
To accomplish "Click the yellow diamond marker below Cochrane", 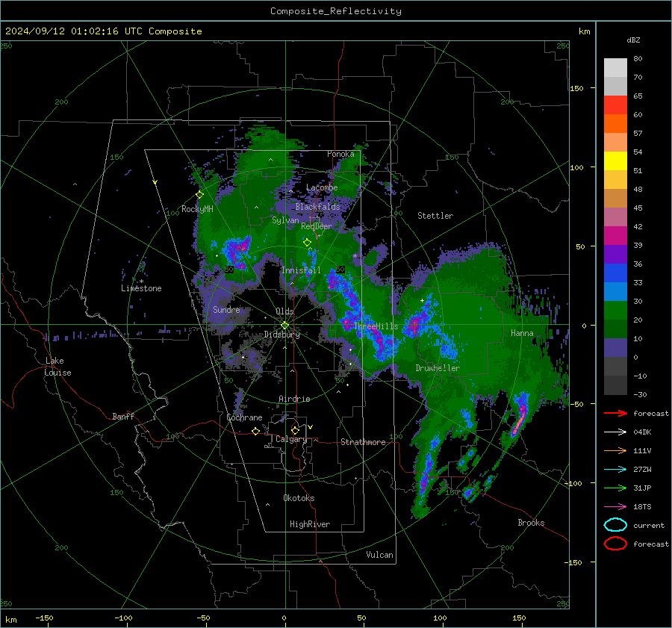I will pos(256,432).
